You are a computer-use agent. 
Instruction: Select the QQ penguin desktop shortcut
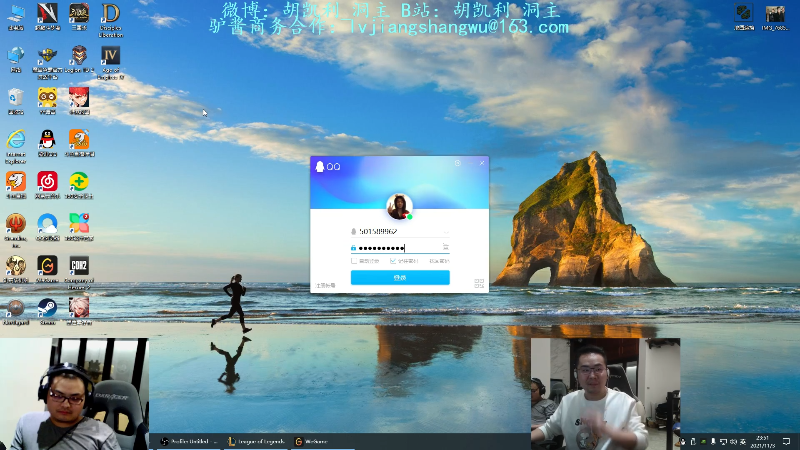(47, 143)
